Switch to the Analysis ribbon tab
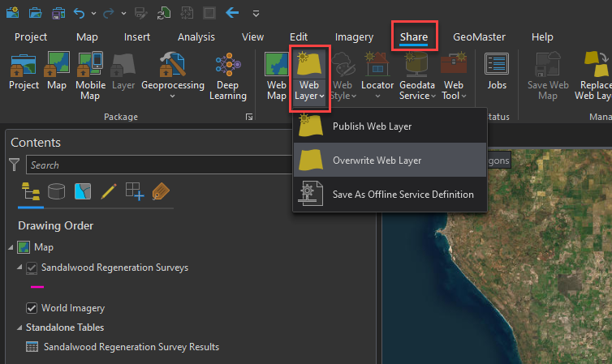612x364 pixels. coord(196,36)
